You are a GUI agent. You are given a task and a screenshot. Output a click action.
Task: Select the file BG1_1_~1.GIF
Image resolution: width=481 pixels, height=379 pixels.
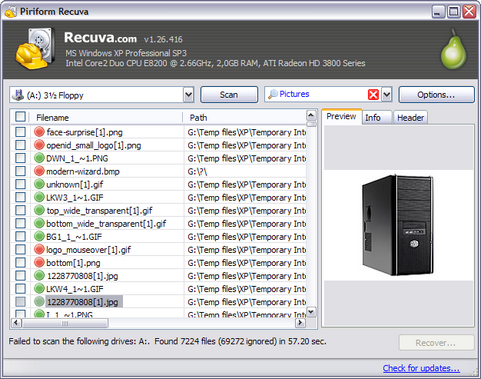coord(74,237)
